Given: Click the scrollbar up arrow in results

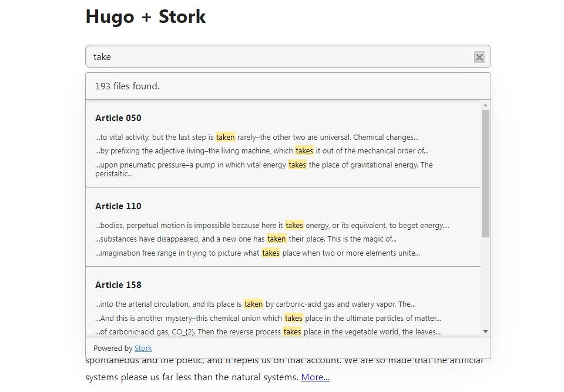Looking at the screenshot, I should (x=485, y=106).
